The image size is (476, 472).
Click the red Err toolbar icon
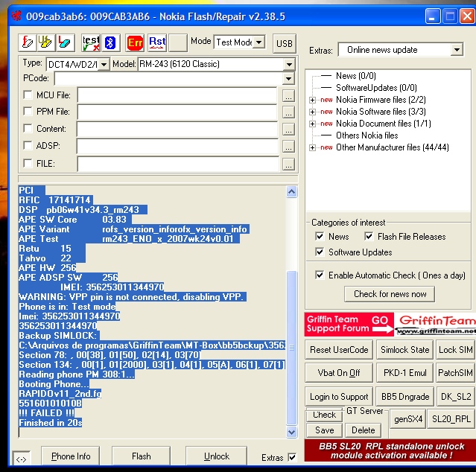click(135, 42)
